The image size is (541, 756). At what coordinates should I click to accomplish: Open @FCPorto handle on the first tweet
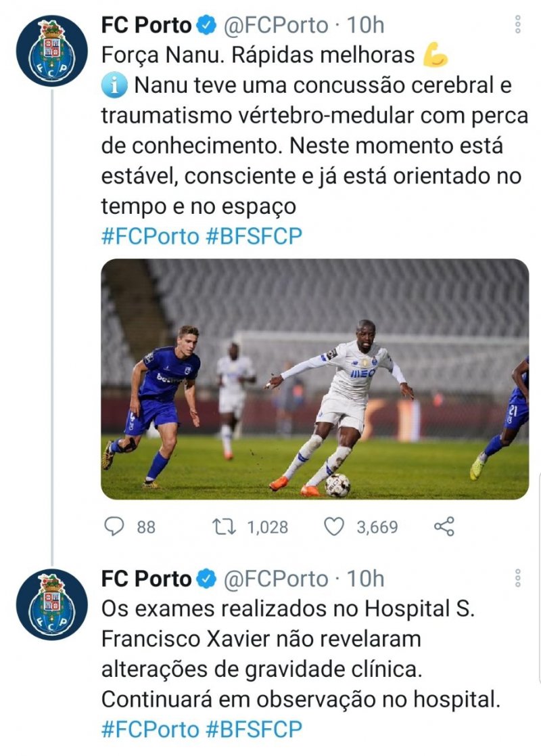[275, 26]
